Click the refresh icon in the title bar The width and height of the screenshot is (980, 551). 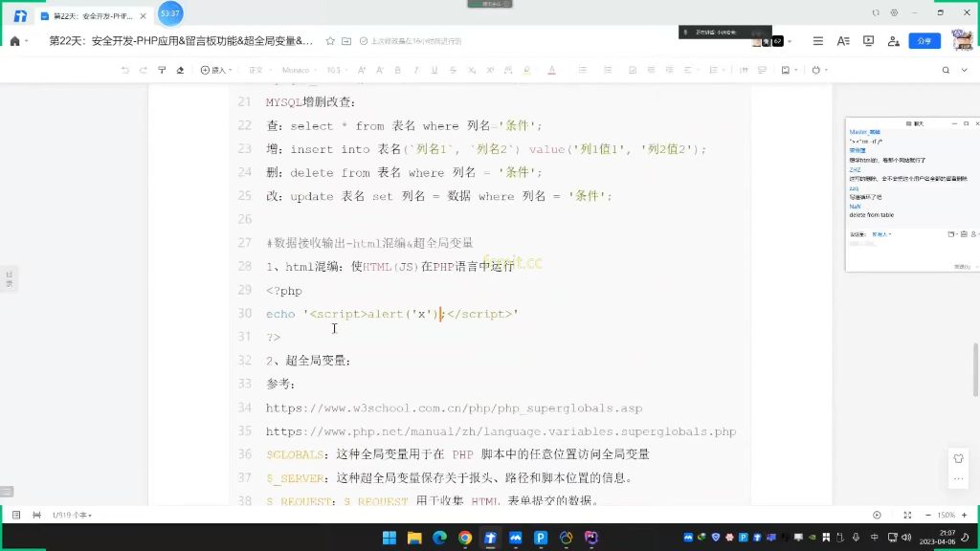876,12
